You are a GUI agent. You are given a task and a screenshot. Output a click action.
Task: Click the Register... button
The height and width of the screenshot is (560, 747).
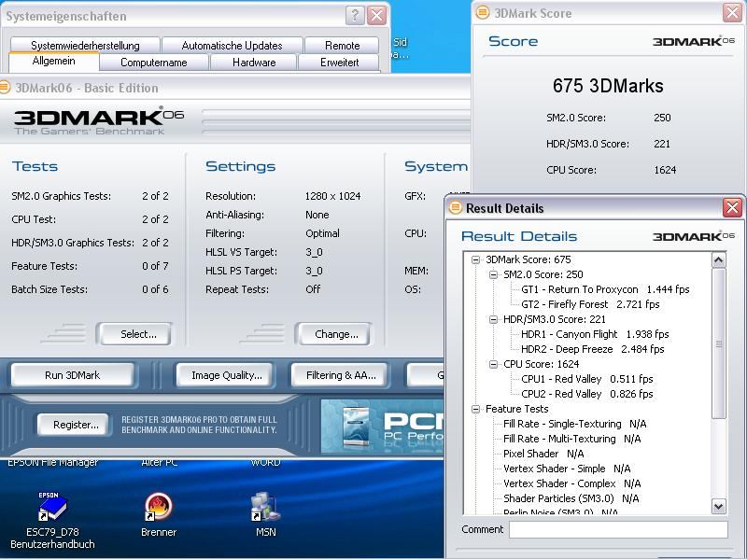[76, 425]
